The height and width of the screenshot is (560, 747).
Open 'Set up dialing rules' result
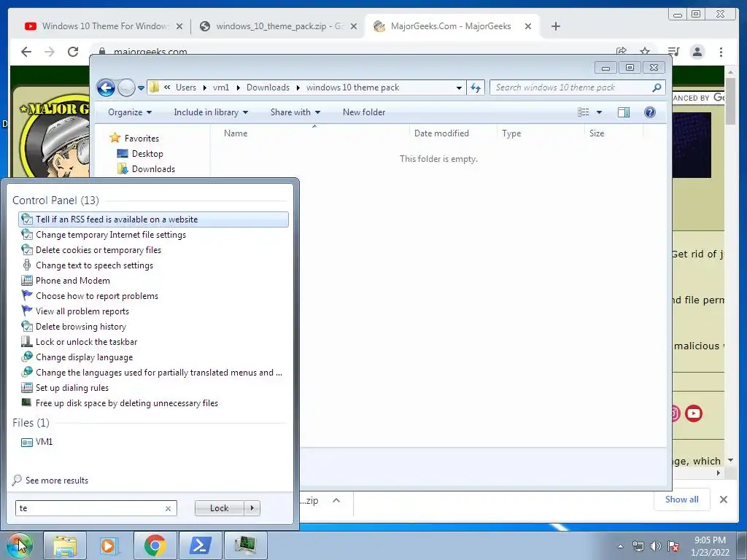pos(153,388)
